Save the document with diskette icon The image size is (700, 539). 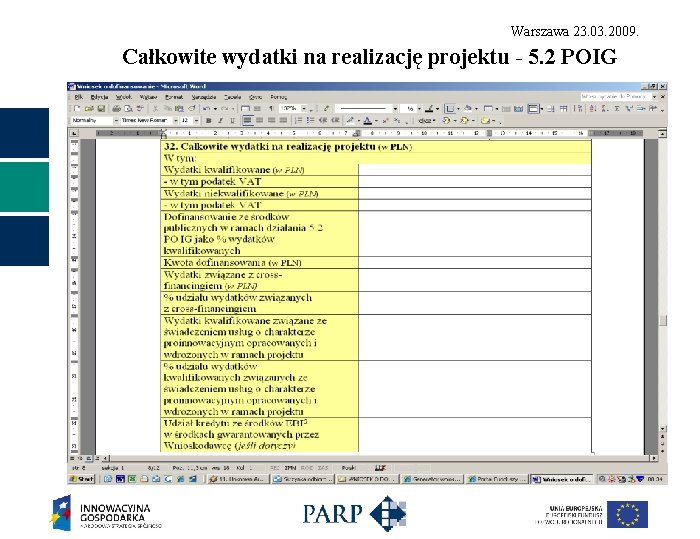pos(101,108)
